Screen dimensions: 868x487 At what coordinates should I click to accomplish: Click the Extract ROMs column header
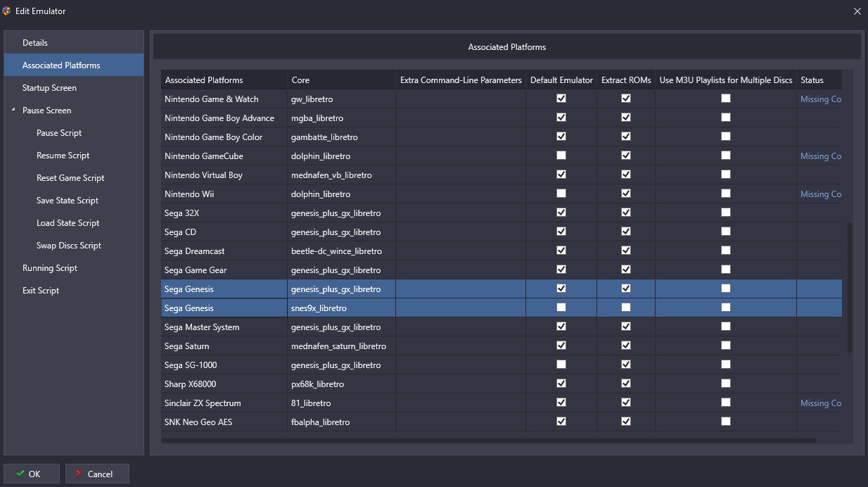click(626, 80)
